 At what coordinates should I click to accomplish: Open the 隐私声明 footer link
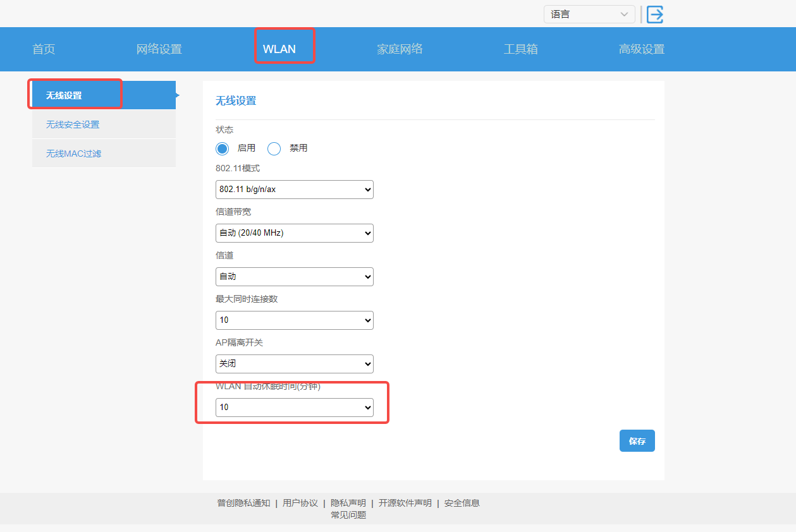[x=348, y=503]
